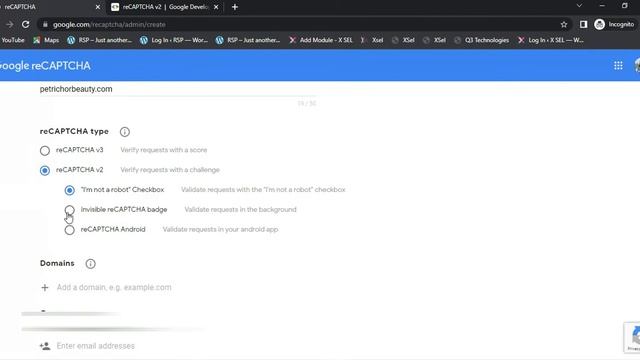Choose Invisible reCAPTCHA badge option
Viewport: 640px width, 360px height.
coord(69,210)
